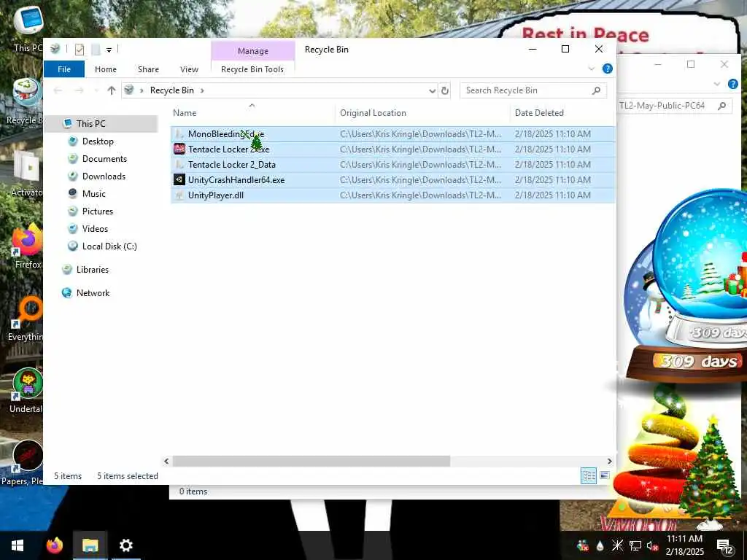The image size is (747, 560).
Task: Open Downloads in navigation pane
Action: pyautogui.click(x=104, y=176)
